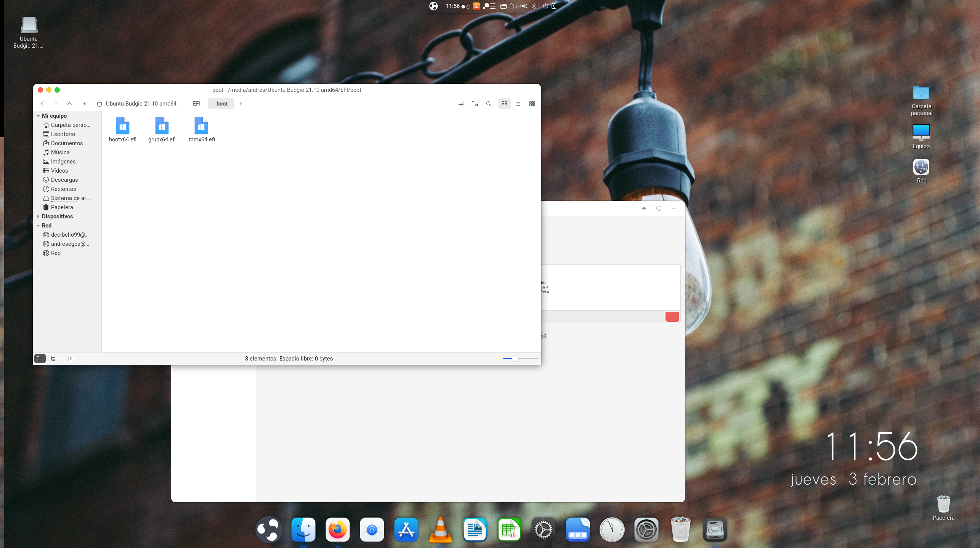Create a new folder via toolbar icon

coord(475,104)
